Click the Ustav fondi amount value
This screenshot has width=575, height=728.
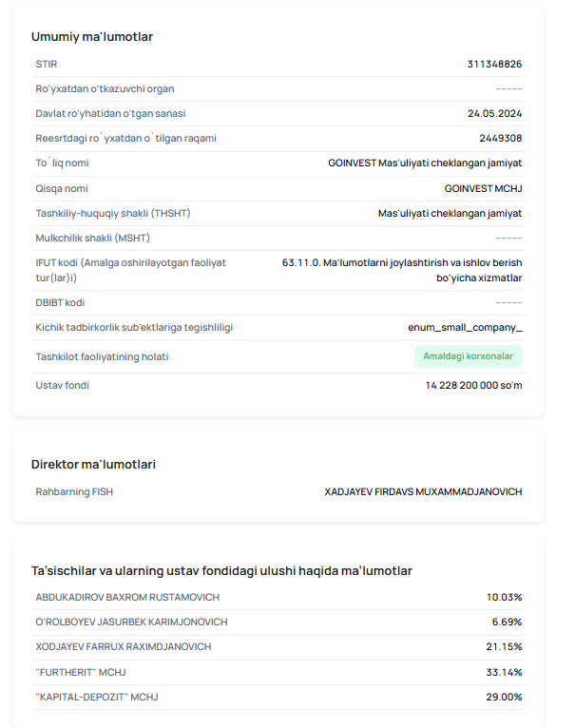coord(473,385)
